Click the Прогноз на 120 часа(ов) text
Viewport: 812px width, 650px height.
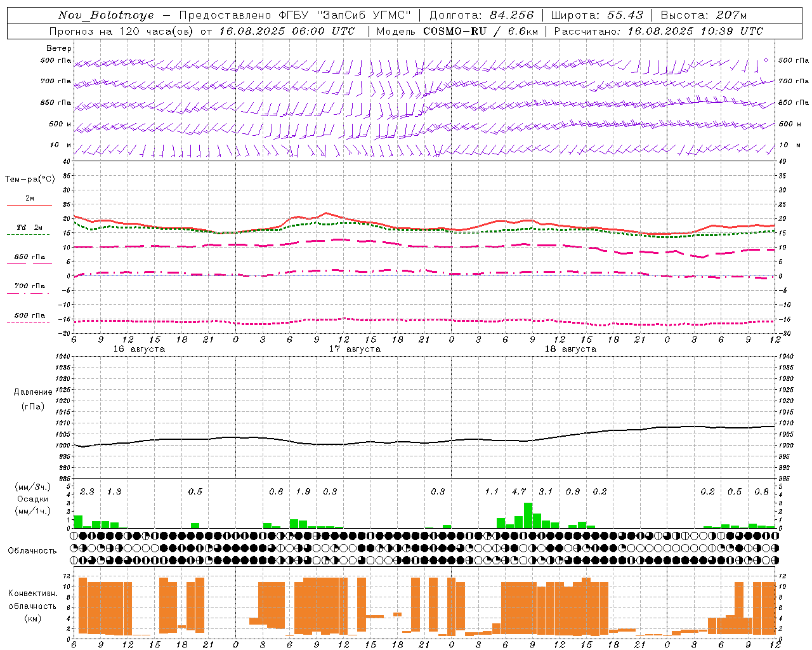click(x=122, y=31)
